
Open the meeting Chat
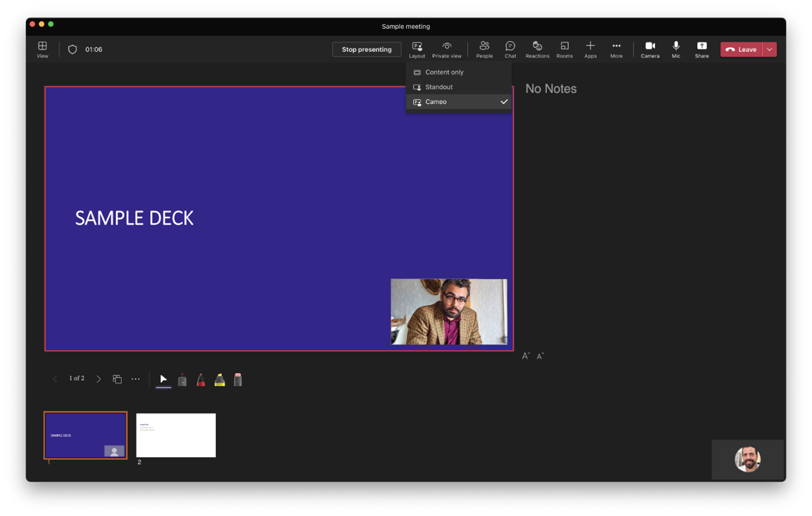[x=510, y=49]
